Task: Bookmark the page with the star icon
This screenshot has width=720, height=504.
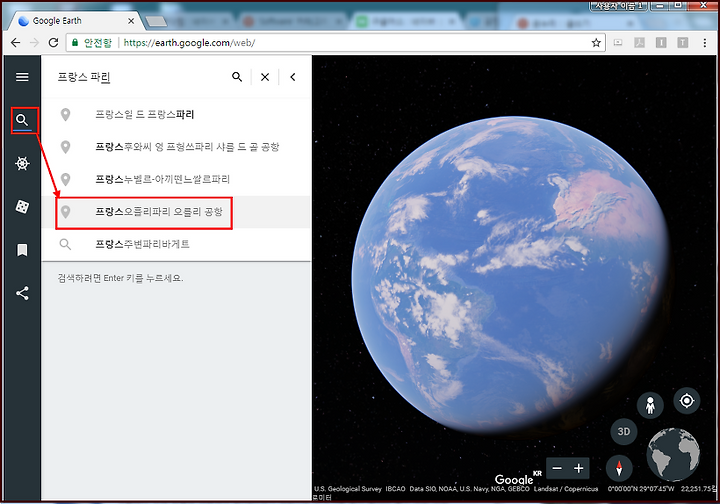Action: point(596,43)
